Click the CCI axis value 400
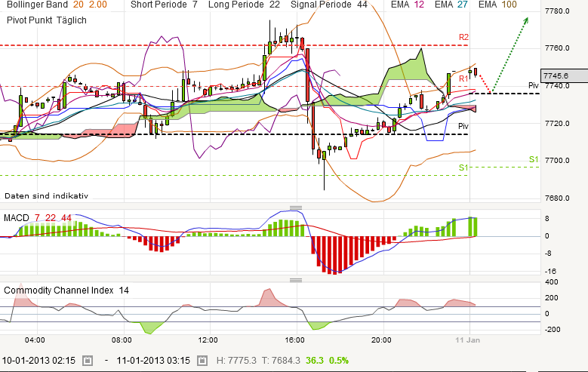This screenshot has width=588, height=372. [x=551, y=282]
